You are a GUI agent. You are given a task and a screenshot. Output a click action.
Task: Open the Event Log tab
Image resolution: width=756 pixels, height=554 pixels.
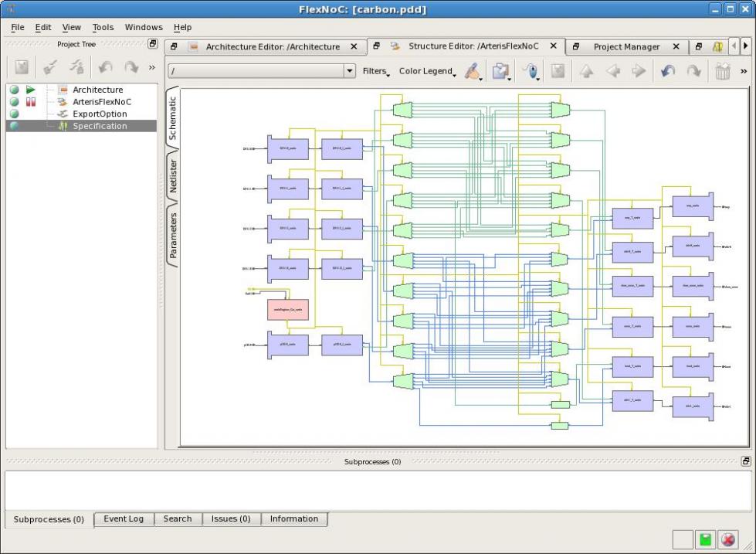pos(124,518)
